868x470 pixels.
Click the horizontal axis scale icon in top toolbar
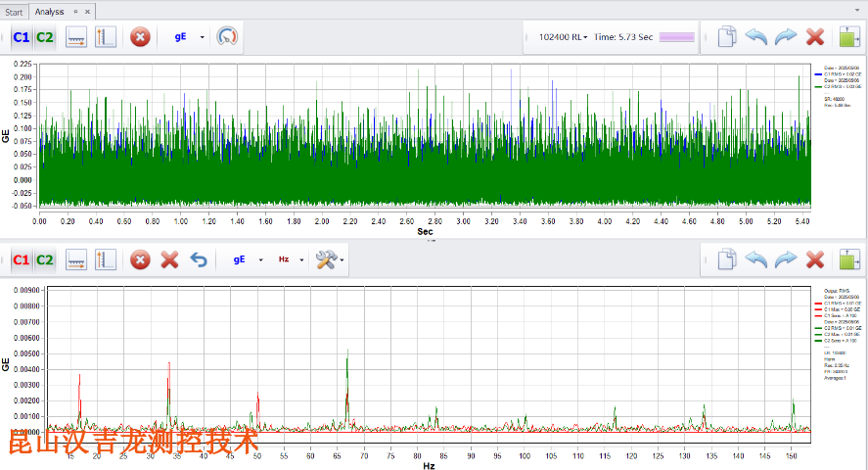coord(77,37)
